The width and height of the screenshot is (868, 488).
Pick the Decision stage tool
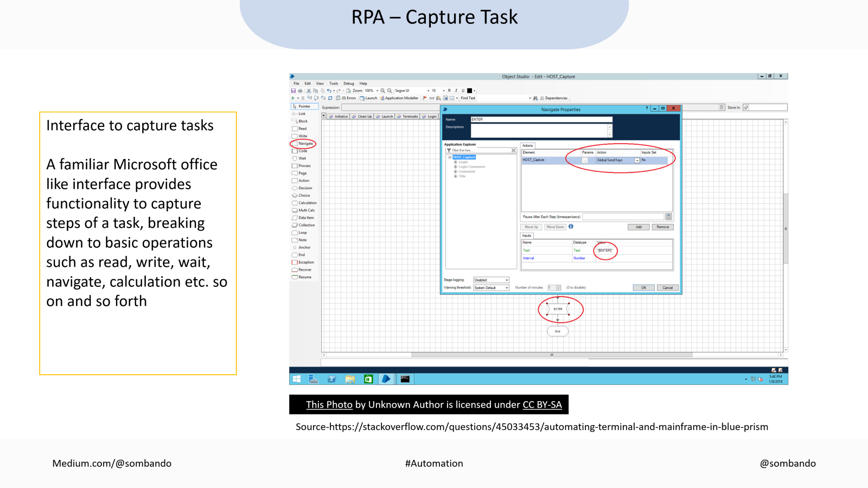click(304, 188)
